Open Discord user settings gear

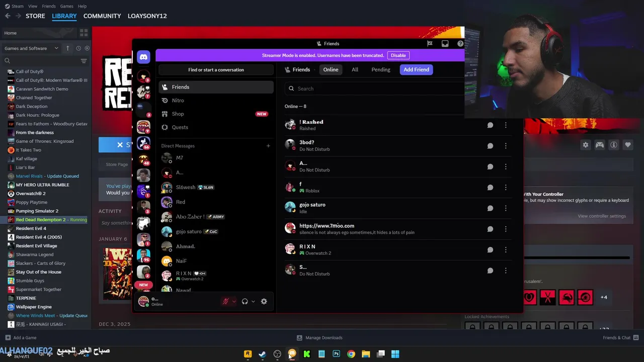pyautogui.click(x=264, y=301)
